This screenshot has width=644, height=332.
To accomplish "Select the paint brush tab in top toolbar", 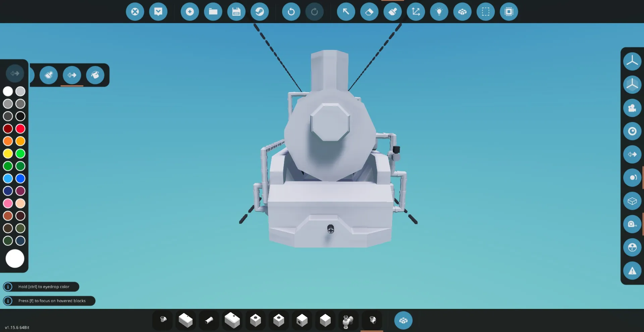I will pyautogui.click(x=392, y=12).
